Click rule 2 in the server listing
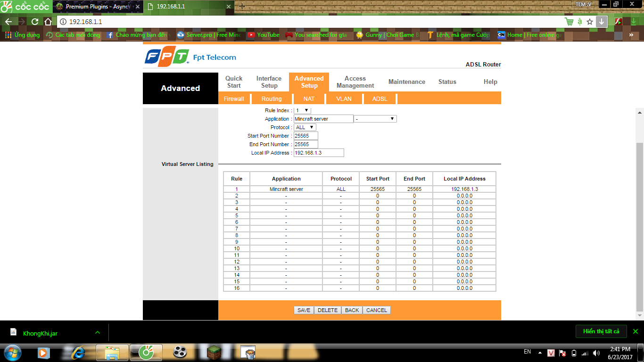644x362 pixels. tap(237, 196)
